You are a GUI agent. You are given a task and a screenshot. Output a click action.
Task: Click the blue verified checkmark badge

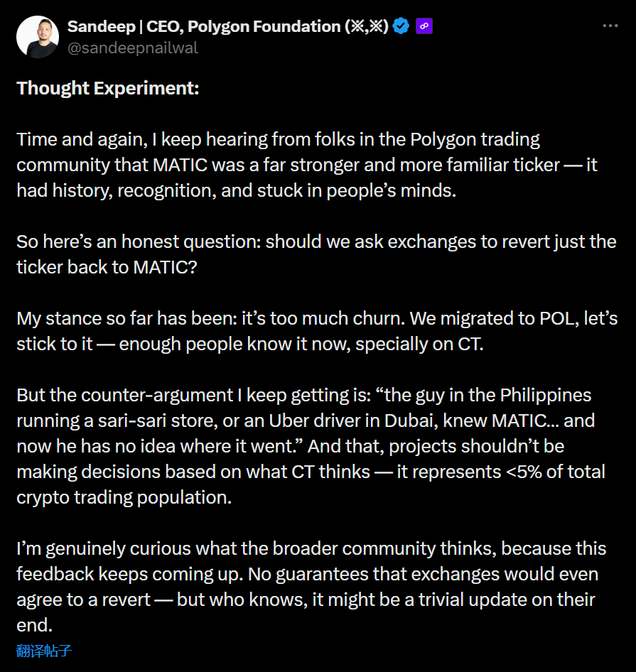pyautogui.click(x=401, y=27)
